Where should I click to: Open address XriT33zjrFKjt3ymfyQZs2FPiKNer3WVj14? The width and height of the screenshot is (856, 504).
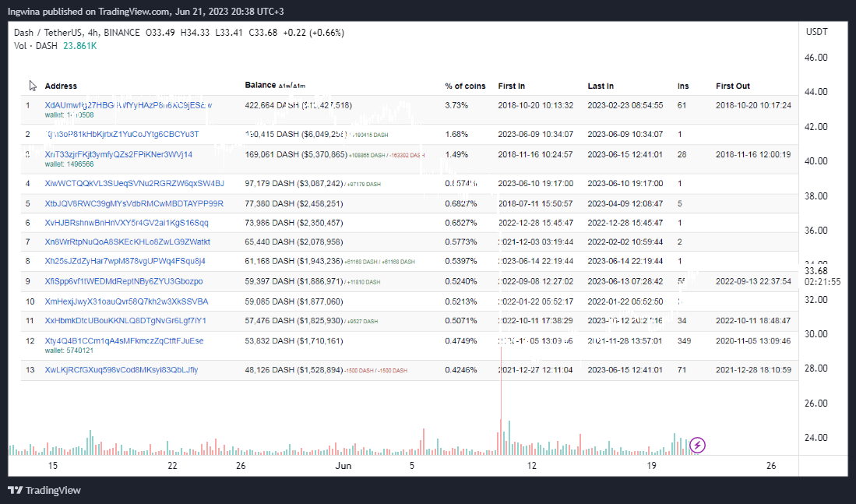tap(118, 154)
